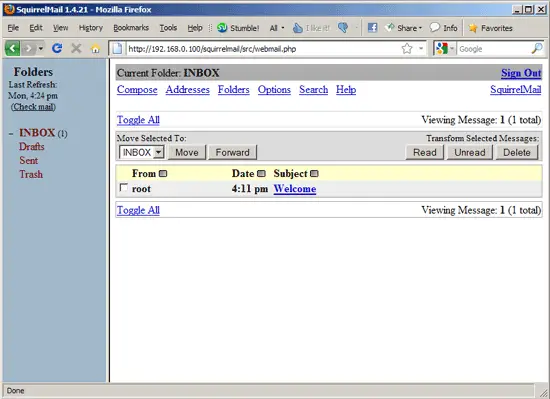
Task: Click the StumbleUpon Stumble! icon
Action: pyautogui.click(x=222, y=28)
